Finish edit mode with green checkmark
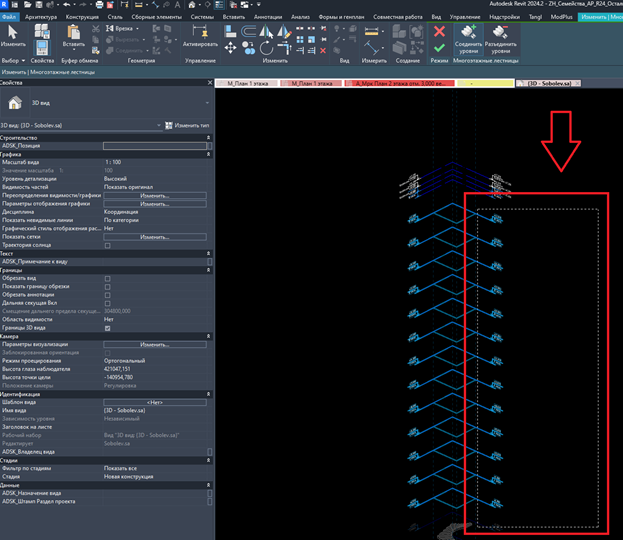 [x=439, y=48]
